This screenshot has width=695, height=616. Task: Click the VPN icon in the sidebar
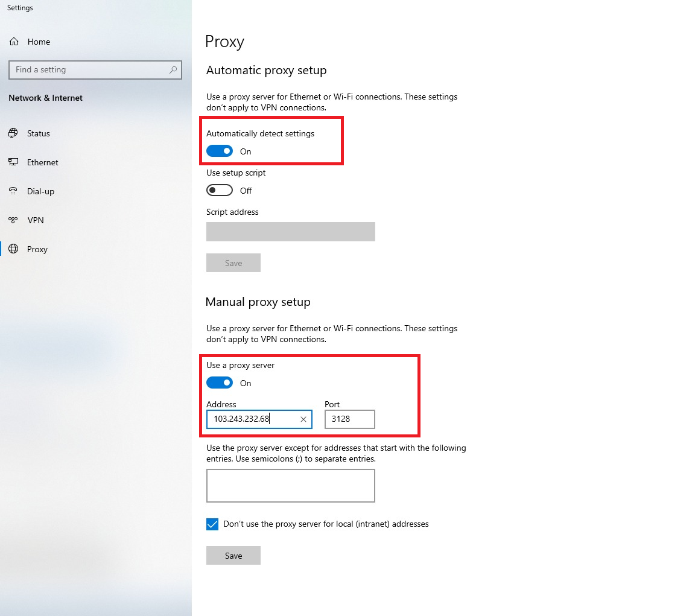coord(13,220)
